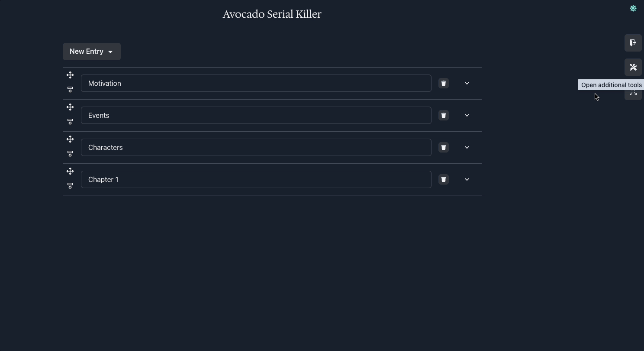Open additional tools with the wrench icon

click(x=632, y=67)
